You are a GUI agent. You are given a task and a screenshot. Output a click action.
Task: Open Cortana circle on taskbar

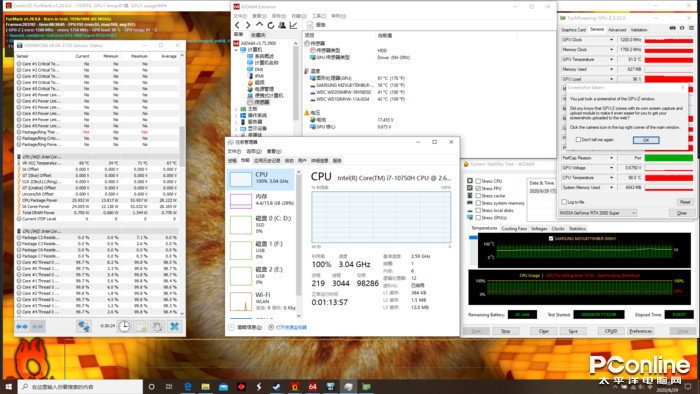pos(151,387)
